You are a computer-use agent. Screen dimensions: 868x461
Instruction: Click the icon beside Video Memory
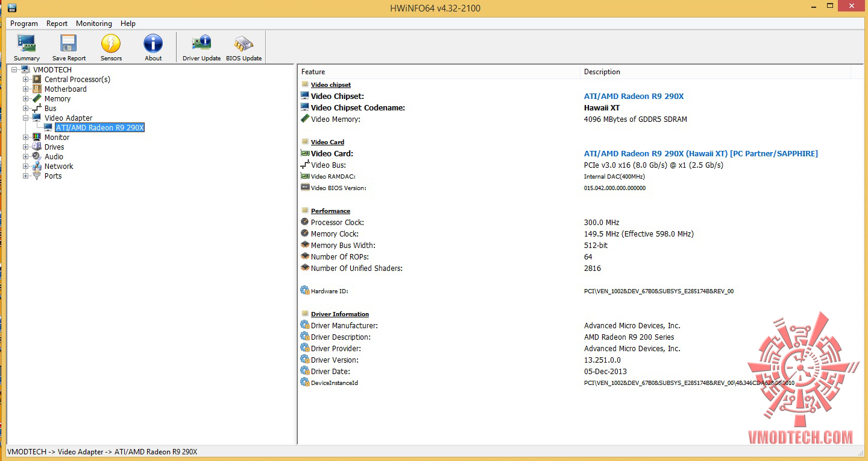(x=305, y=119)
